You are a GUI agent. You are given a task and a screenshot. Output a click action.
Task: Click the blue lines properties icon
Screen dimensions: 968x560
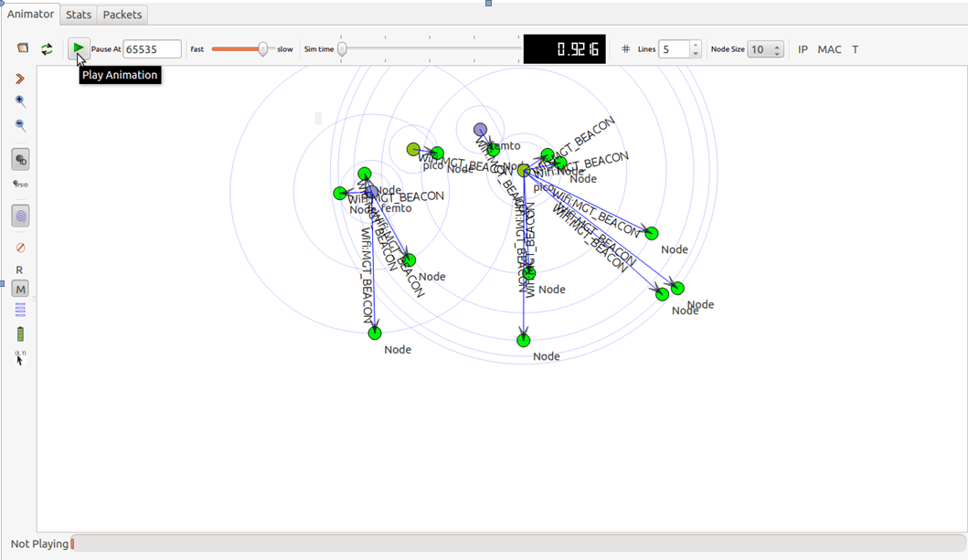20,311
